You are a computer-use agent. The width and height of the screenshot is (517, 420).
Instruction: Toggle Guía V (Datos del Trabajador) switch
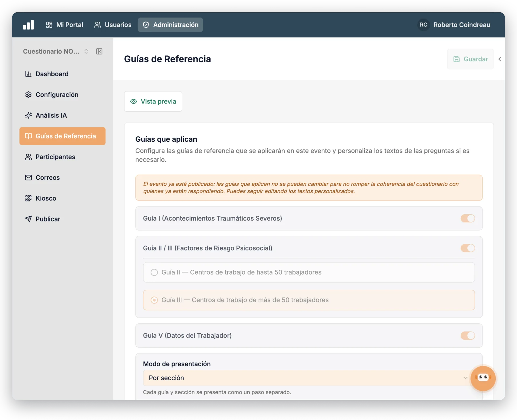468,335
